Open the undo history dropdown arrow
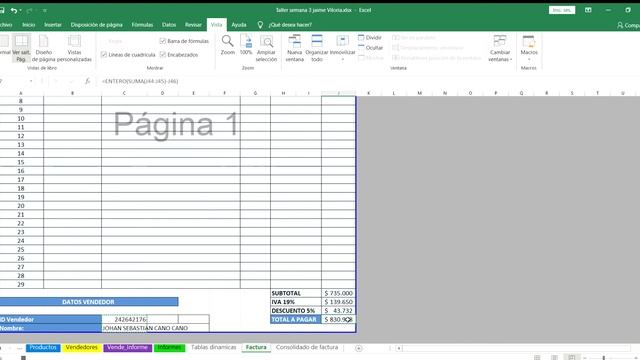 (x=20, y=10)
